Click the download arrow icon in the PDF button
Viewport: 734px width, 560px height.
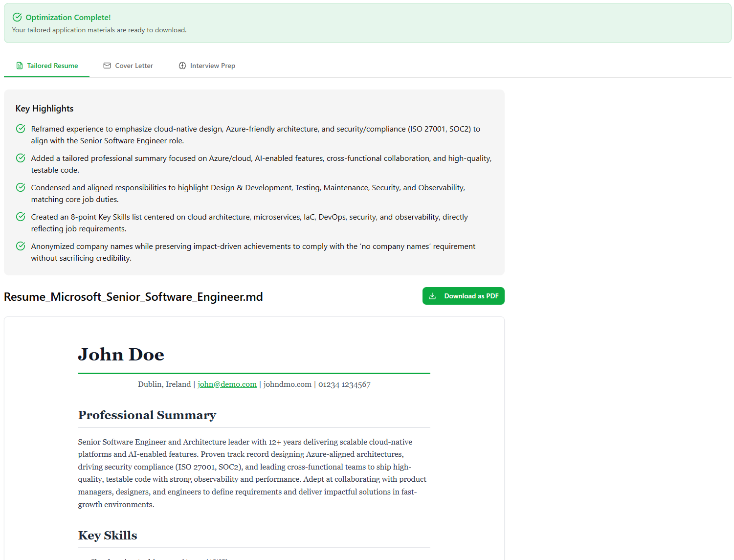tap(432, 296)
